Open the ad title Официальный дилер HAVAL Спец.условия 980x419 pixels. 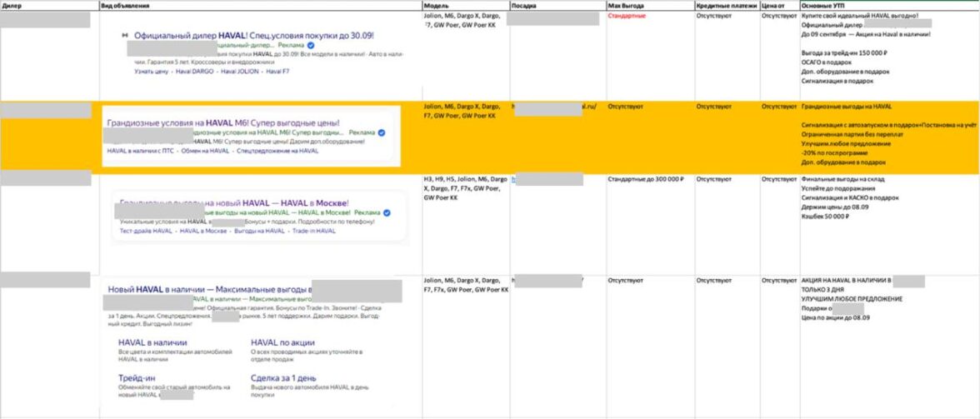pyautogui.click(x=253, y=36)
